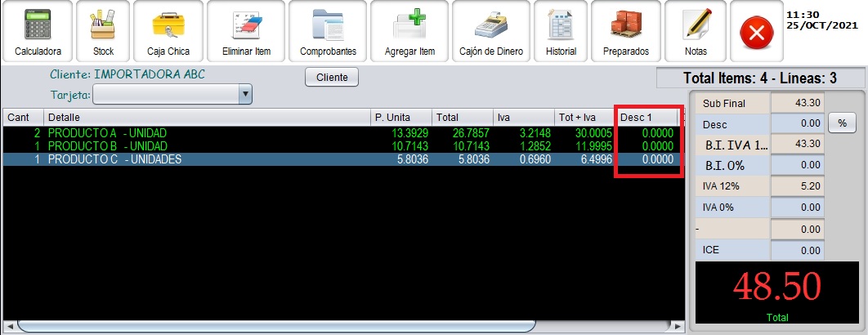Click the Detalle column header
The width and height of the screenshot is (868, 335).
coord(204,118)
